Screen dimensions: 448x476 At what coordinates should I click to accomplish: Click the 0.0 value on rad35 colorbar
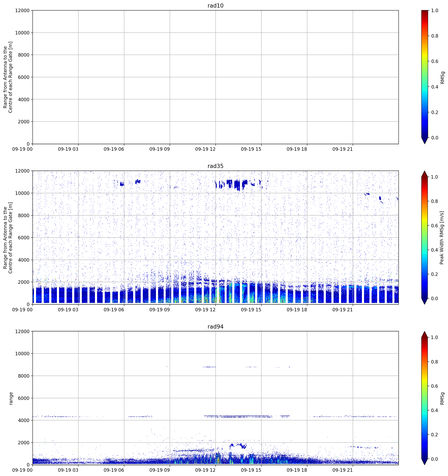(x=435, y=298)
